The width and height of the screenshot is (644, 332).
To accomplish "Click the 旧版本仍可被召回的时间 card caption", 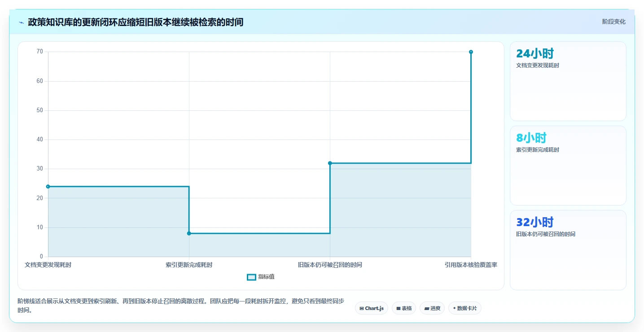I will click(x=546, y=234).
